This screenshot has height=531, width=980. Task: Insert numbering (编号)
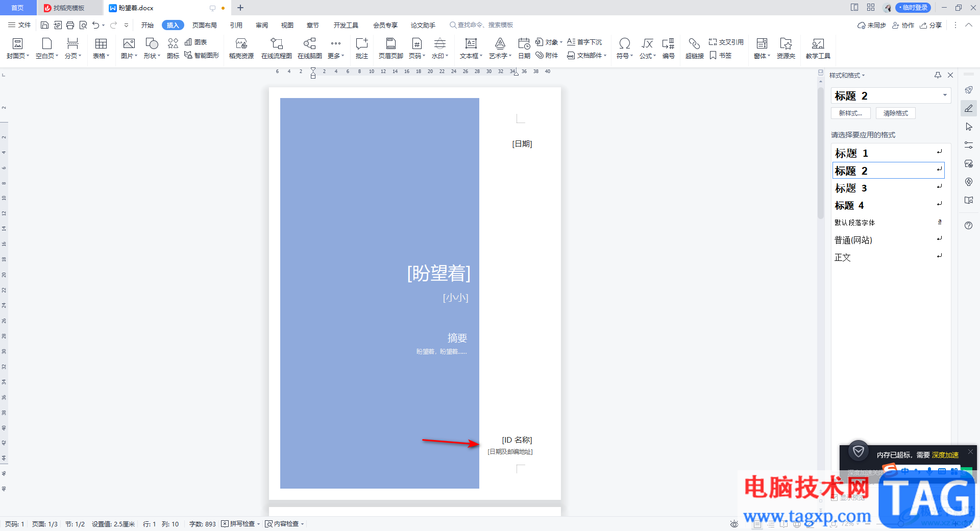pos(669,49)
